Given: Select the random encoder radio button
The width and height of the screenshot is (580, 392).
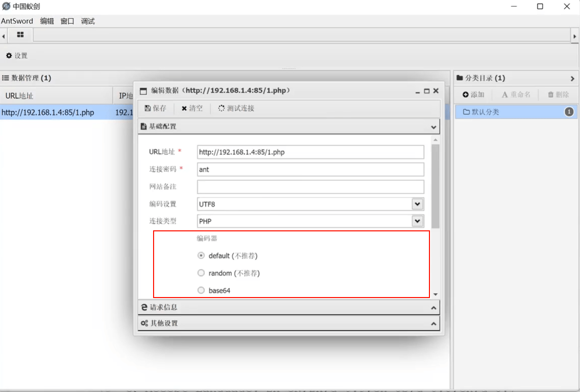Looking at the screenshot, I should 201,273.
